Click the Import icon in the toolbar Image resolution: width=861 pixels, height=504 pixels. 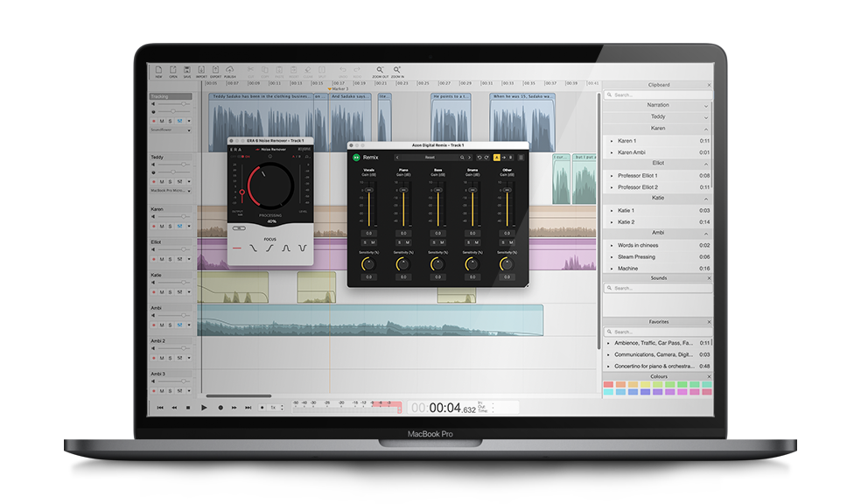(201, 70)
